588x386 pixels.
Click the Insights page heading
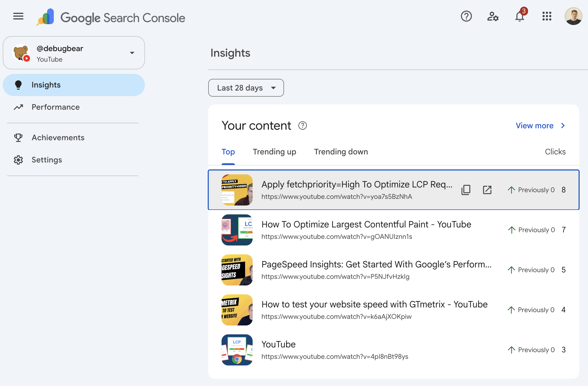coord(230,53)
